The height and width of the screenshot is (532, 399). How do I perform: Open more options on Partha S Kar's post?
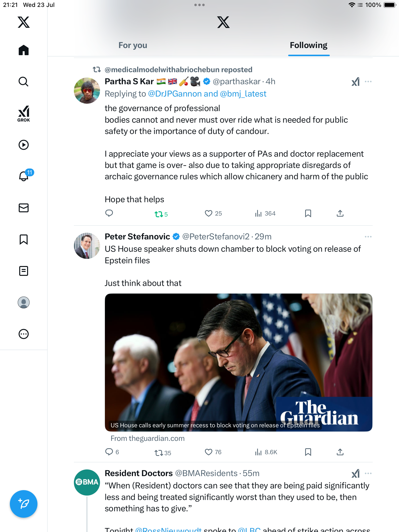point(368,82)
